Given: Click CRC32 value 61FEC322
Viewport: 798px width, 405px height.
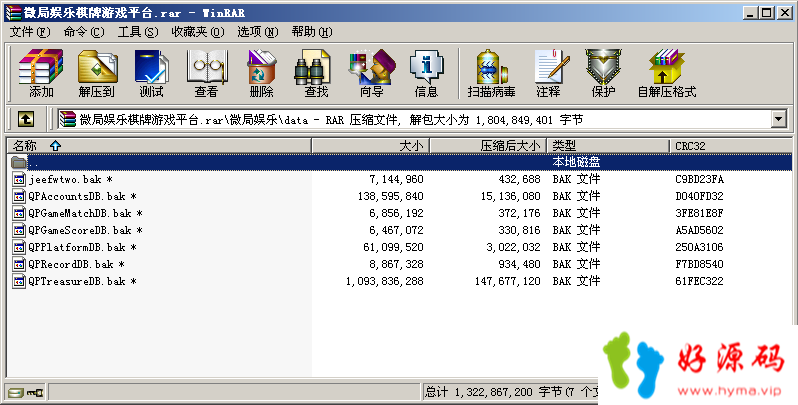Looking at the screenshot, I should tap(699, 281).
